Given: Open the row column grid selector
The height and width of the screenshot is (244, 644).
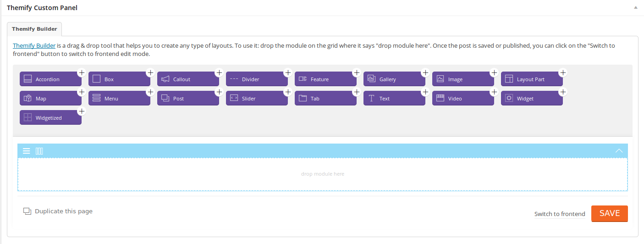Looking at the screenshot, I should coord(39,151).
